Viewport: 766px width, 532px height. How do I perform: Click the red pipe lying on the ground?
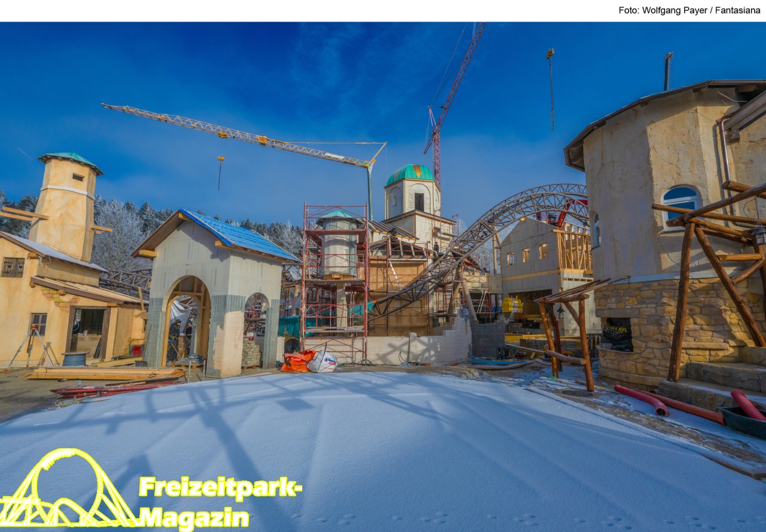pos(642,399)
